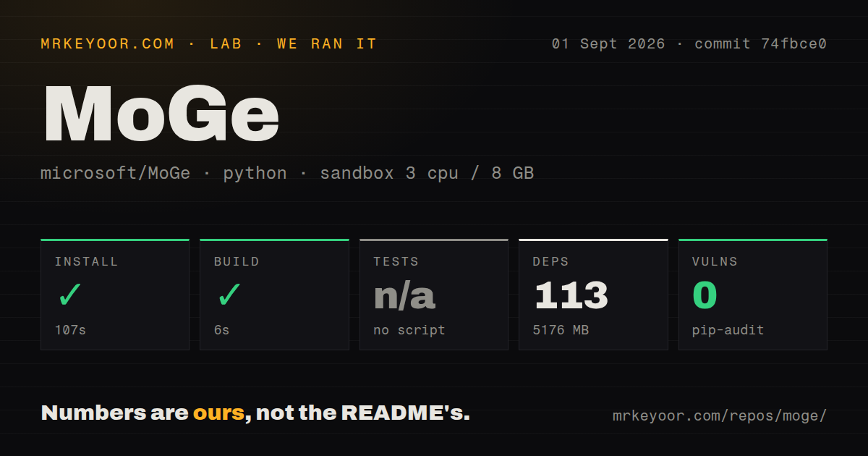
Task: Click the VULNS label
Action: (x=715, y=262)
